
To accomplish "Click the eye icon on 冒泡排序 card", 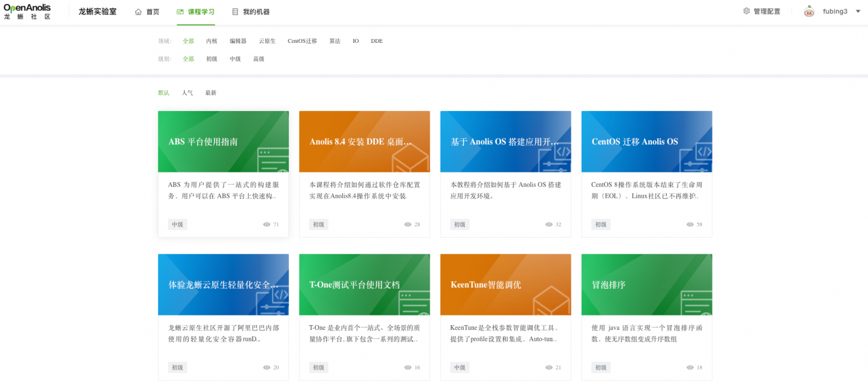I will (690, 367).
